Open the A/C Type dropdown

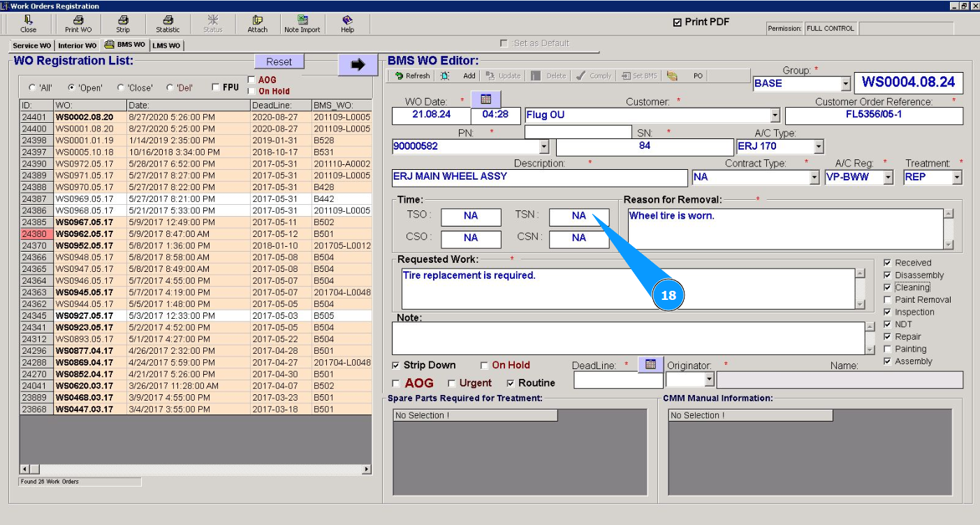point(818,147)
